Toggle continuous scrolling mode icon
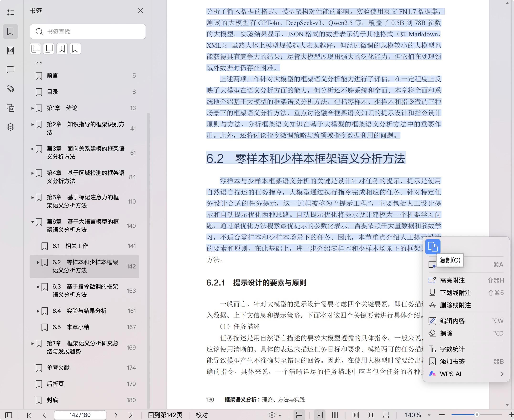 point(299,415)
